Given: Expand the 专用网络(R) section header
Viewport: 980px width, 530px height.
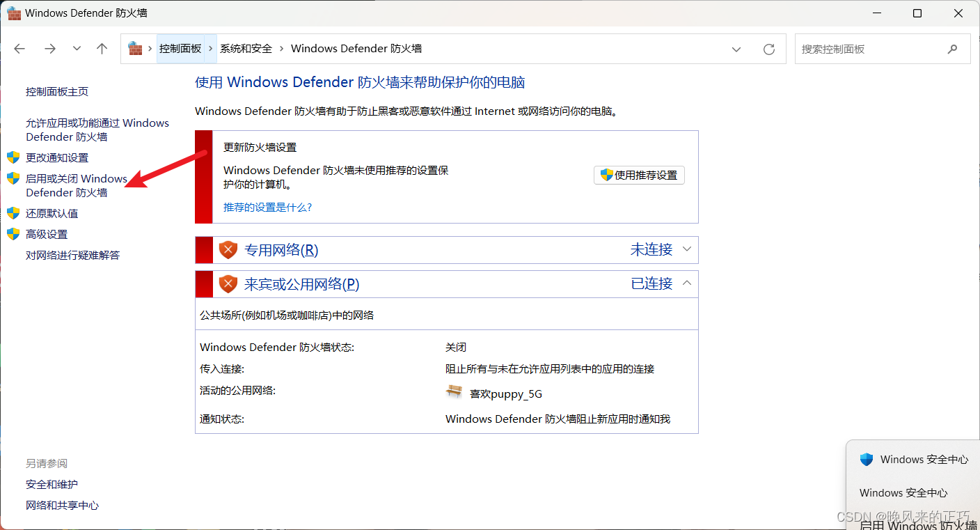Looking at the screenshot, I should [447, 250].
